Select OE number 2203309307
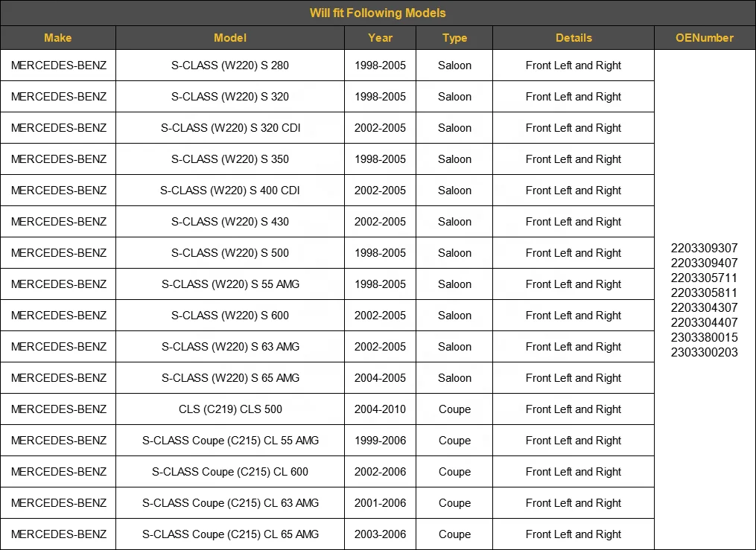The width and height of the screenshot is (756, 550). (704, 248)
